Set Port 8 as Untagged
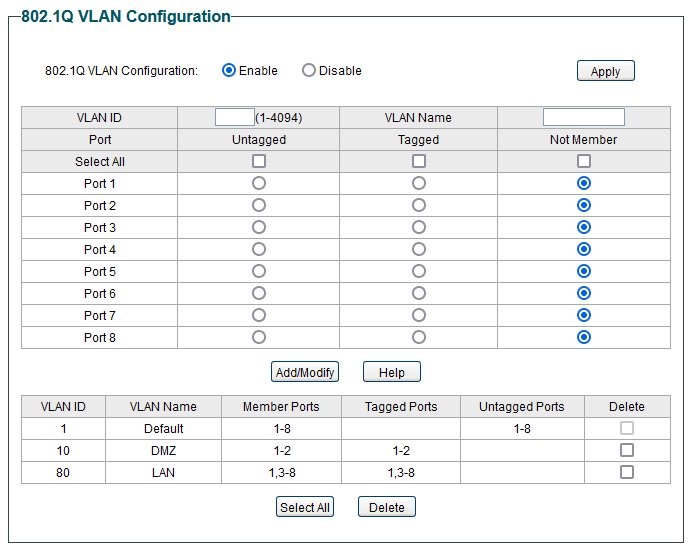The width and height of the screenshot is (696, 558). coord(259,337)
